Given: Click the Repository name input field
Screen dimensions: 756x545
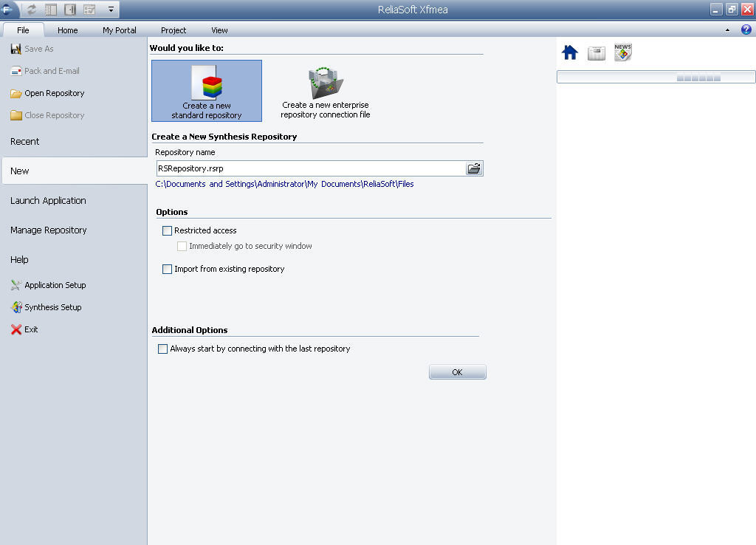Looking at the screenshot, I should pyautogui.click(x=311, y=168).
